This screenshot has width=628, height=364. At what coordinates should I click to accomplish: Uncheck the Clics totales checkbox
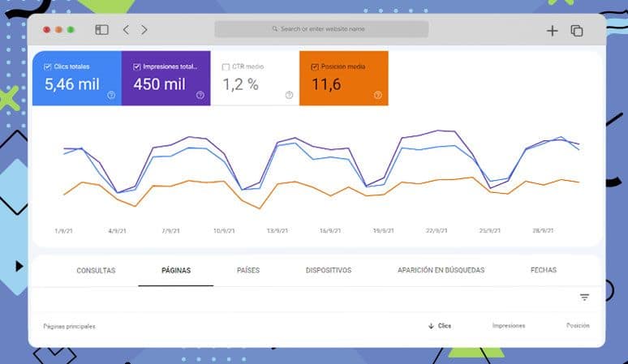pyautogui.click(x=48, y=66)
